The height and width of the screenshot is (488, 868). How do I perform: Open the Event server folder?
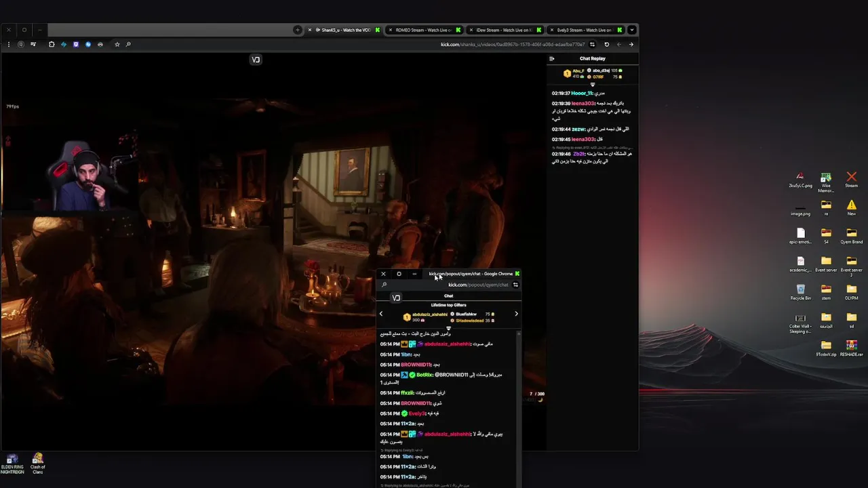826,264
